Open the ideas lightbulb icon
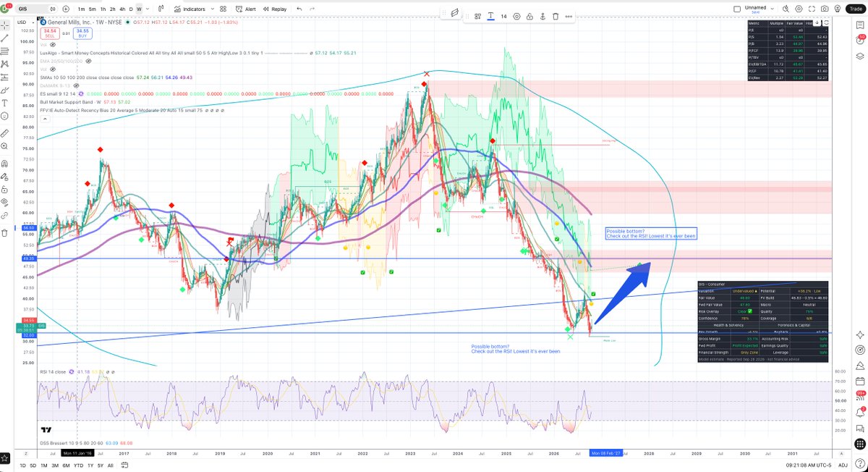868x472 pixels. (838, 9)
